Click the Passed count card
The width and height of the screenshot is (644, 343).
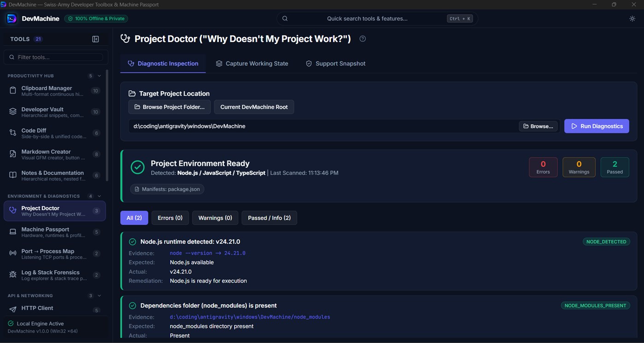[x=615, y=167]
